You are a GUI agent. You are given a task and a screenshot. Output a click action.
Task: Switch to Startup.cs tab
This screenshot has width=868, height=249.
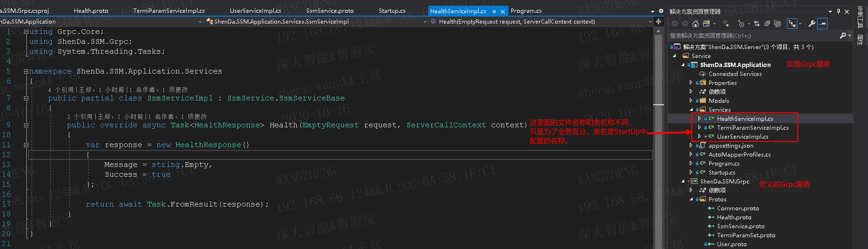coord(392,10)
